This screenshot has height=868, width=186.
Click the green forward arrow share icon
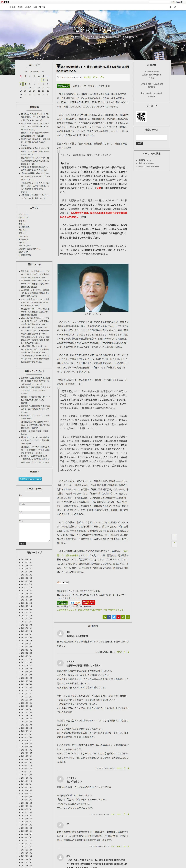[128, 617]
